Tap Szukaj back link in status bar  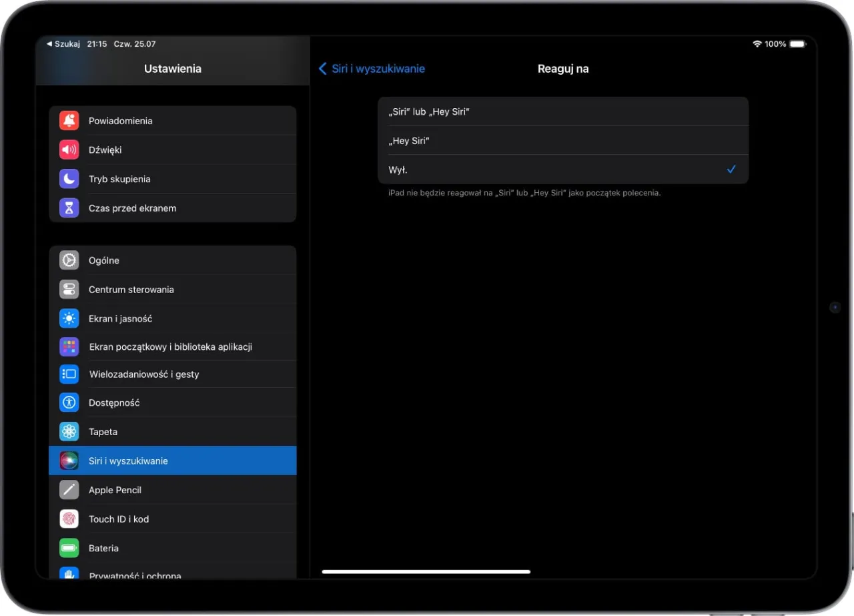pyautogui.click(x=63, y=44)
